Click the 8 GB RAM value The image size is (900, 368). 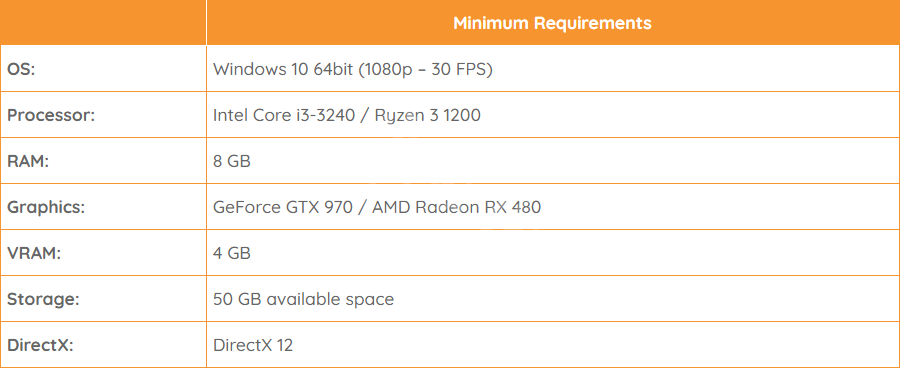pos(232,161)
